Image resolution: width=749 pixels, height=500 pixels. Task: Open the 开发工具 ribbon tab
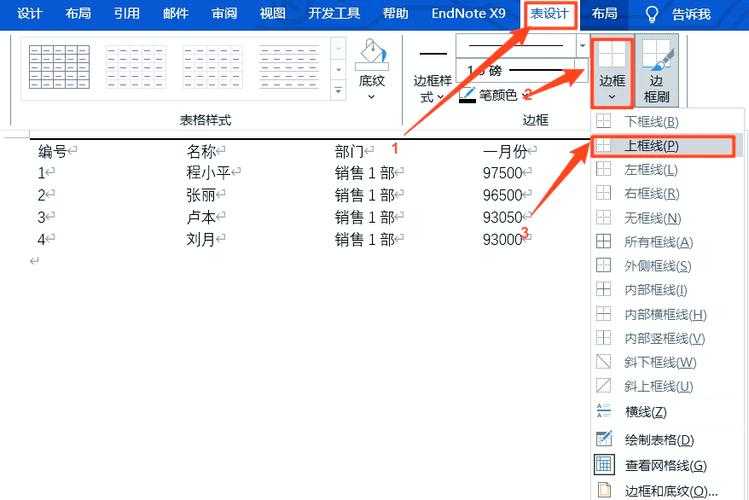pyautogui.click(x=335, y=14)
